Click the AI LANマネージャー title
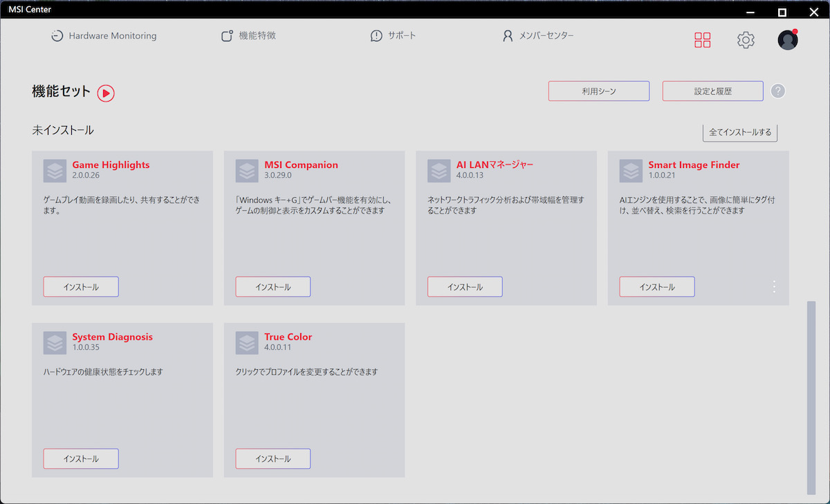830x504 pixels. tap(495, 165)
